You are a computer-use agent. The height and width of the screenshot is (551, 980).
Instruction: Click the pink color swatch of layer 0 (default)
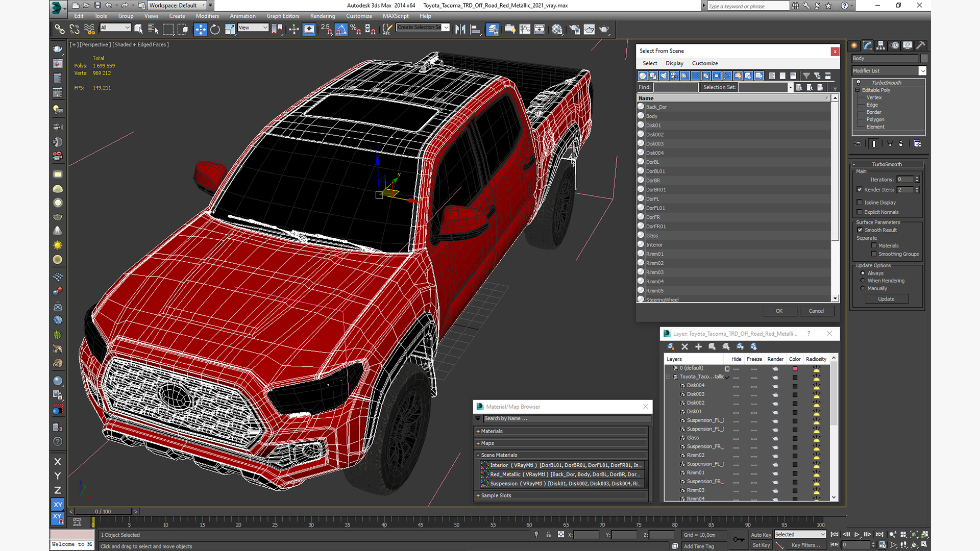[x=795, y=368]
